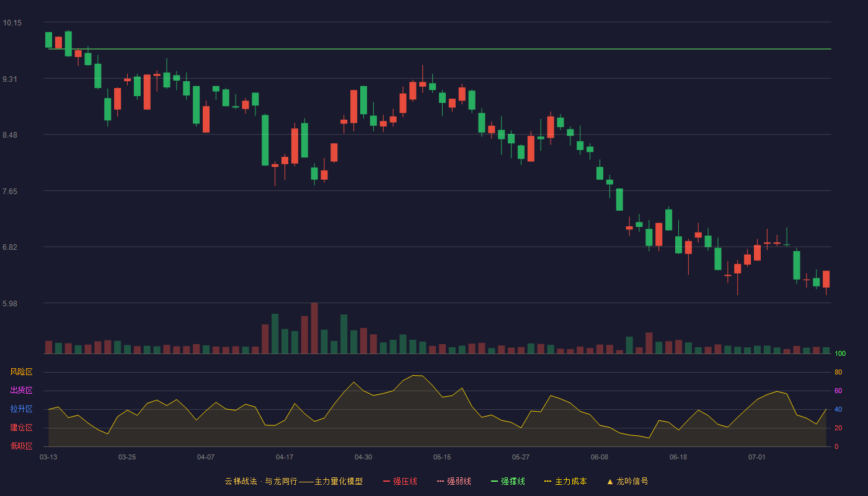868x496 pixels.
Task: Click the 03-25 date label
Action: pos(127,457)
